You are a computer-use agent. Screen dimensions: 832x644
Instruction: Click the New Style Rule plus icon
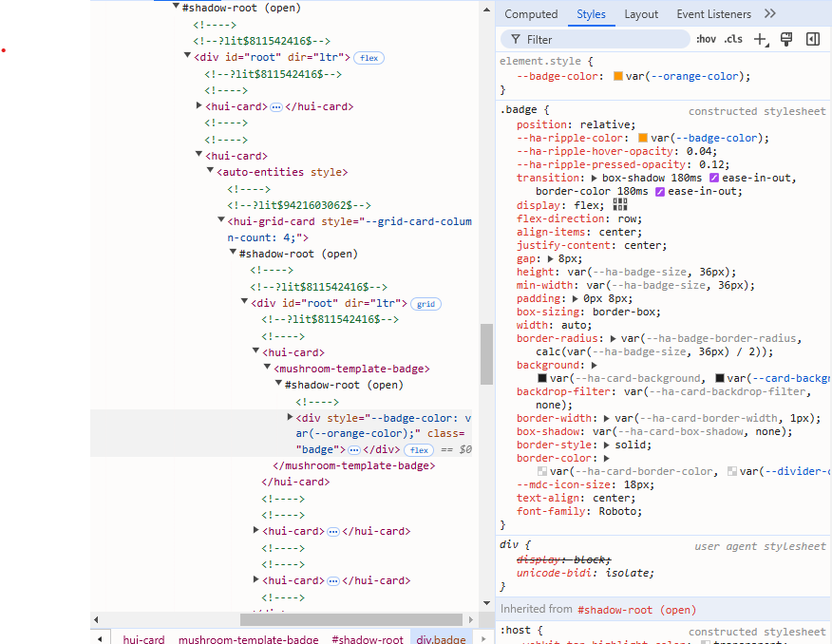(760, 39)
